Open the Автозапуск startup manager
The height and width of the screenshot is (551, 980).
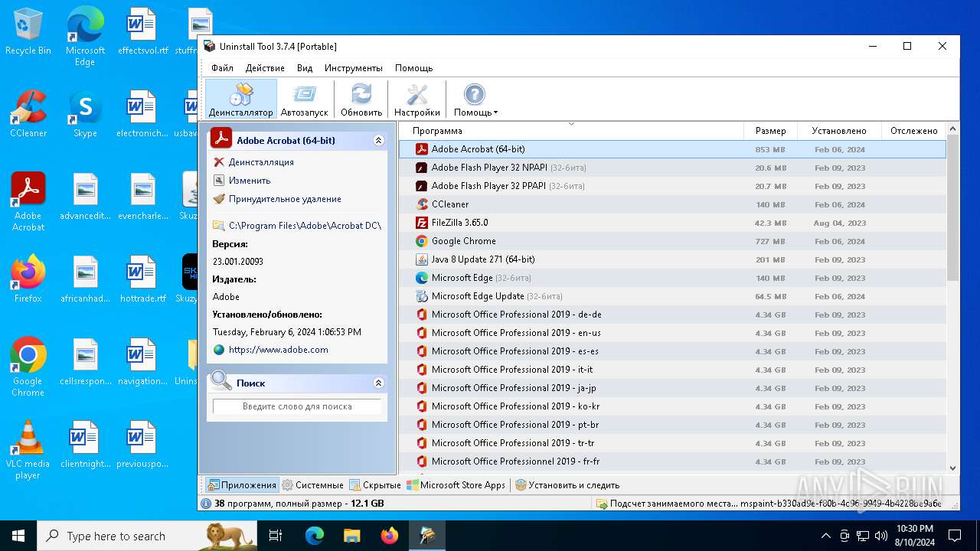[x=304, y=99]
